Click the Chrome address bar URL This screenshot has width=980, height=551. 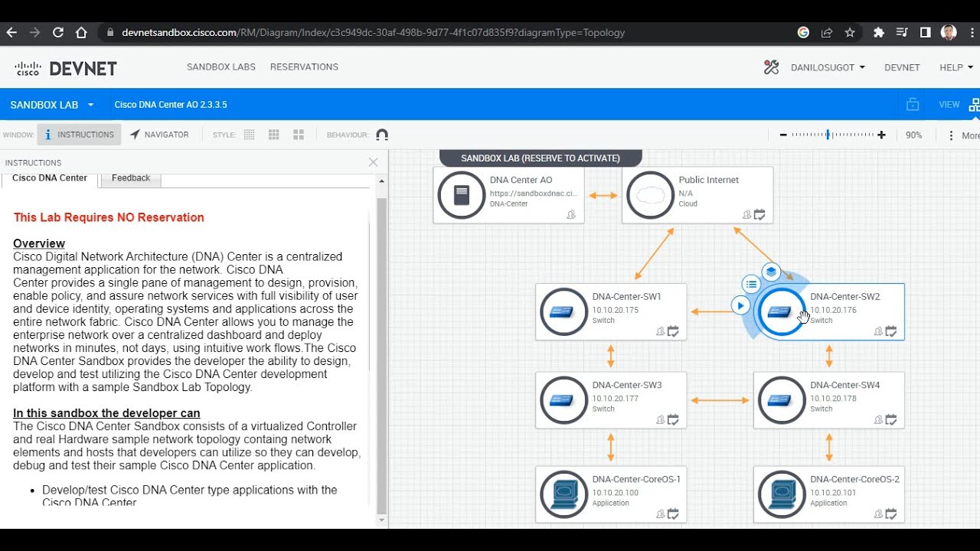(373, 33)
